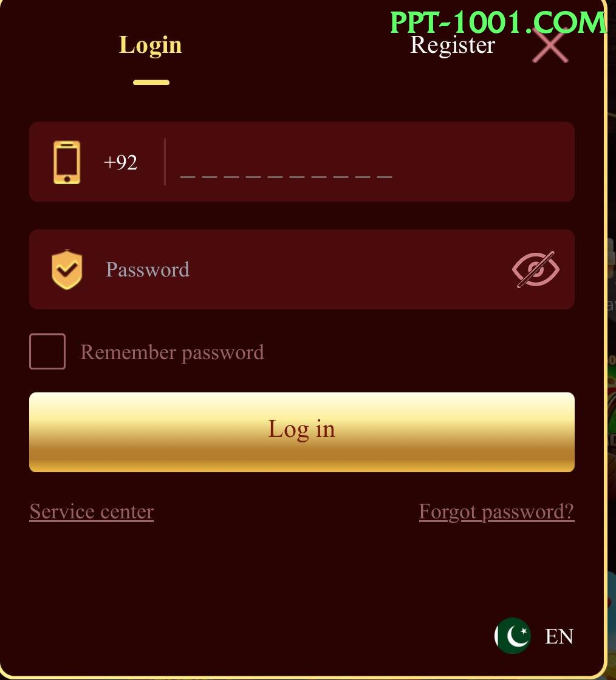Screen dimensions: 616x680
Task: Open the EN language selector
Action: tap(560, 636)
